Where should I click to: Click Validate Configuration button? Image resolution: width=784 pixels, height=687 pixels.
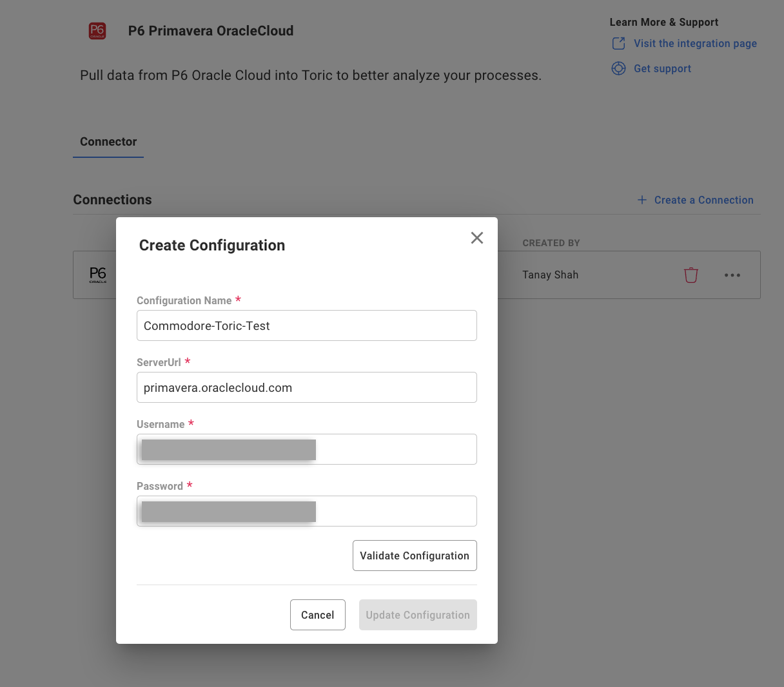click(415, 556)
